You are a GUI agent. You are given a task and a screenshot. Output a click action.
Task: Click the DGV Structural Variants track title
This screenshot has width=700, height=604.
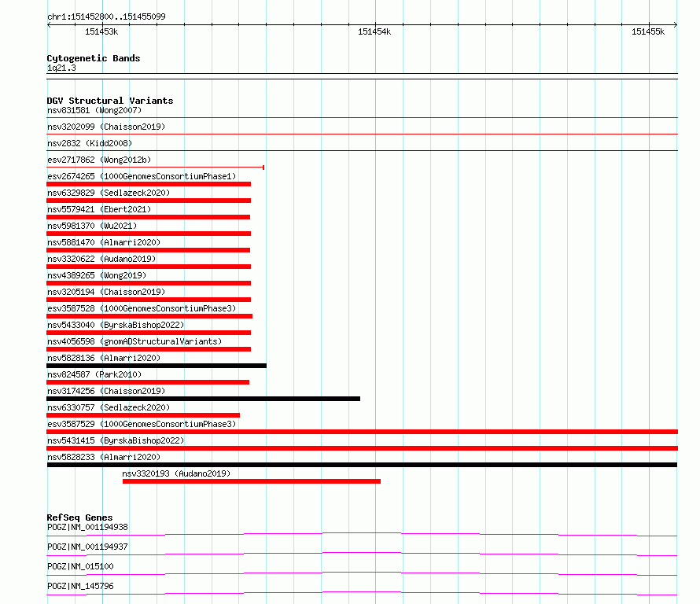point(110,101)
